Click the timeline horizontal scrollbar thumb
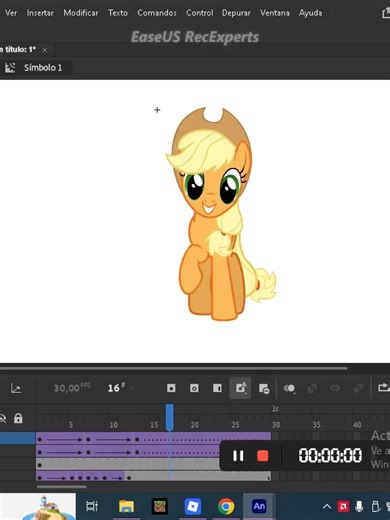This screenshot has width=390, height=520. pos(62,487)
